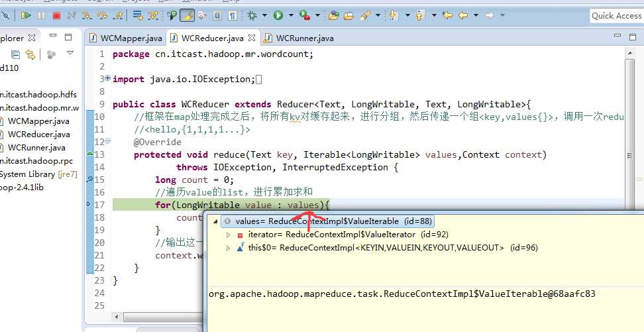Minimize the Package Explorer view
This screenshot has height=332, width=644.
[x=53, y=36]
